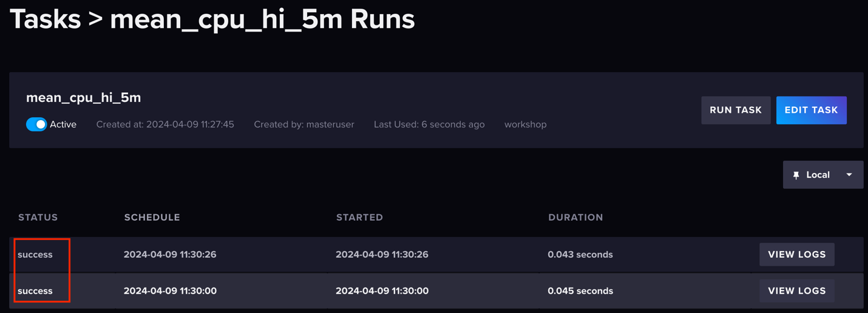Screen dimensions: 868x313
Task: Click the Last Used 6 seconds ago label
Action: click(429, 124)
